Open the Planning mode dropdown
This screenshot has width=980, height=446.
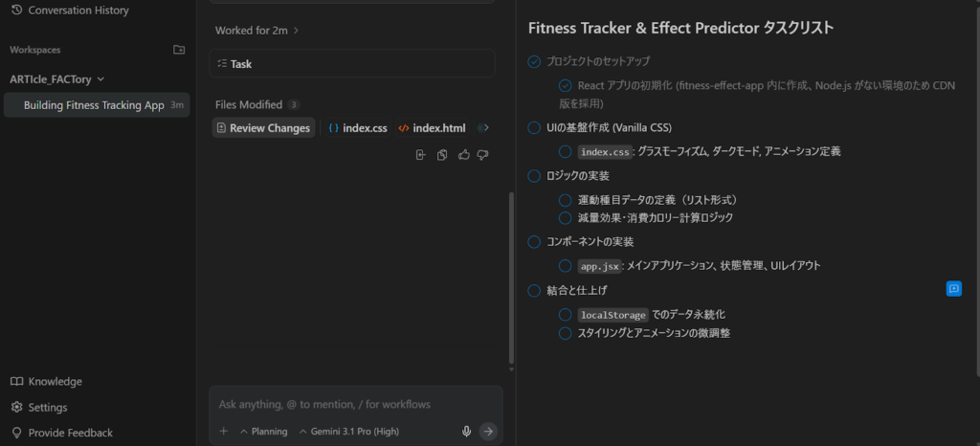tap(263, 431)
